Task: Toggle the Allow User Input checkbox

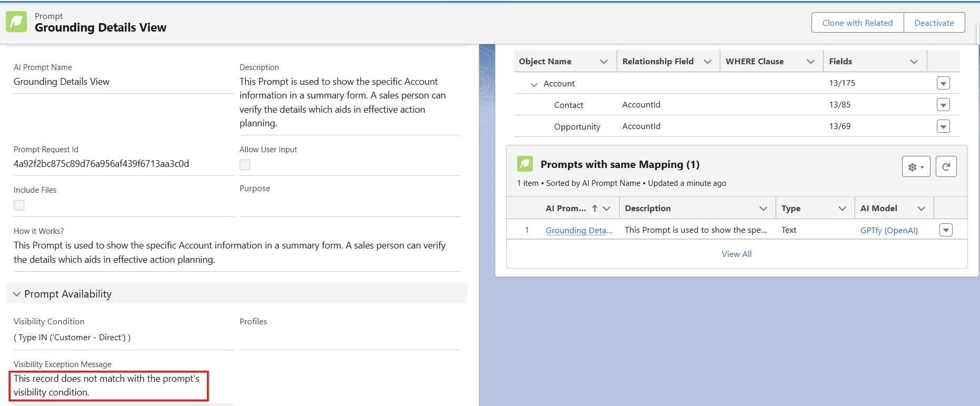Action: click(245, 165)
